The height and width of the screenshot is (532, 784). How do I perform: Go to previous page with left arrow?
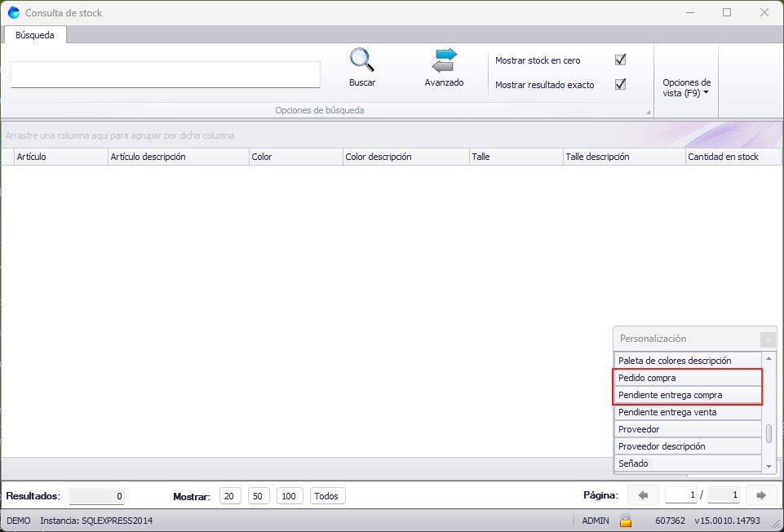(x=643, y=495)
